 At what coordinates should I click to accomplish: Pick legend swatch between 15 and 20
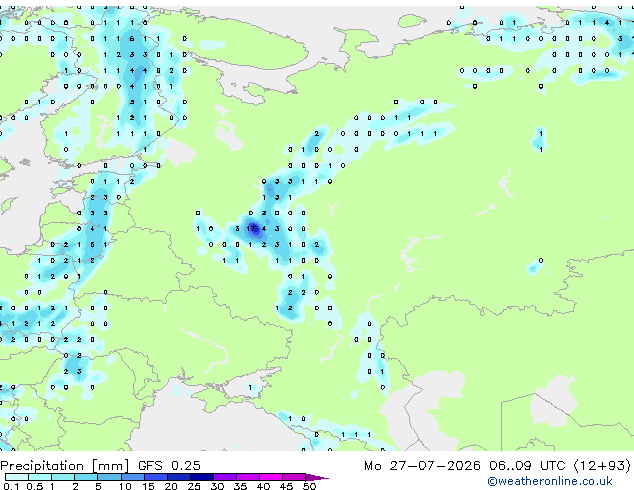(x=156, y=477)
